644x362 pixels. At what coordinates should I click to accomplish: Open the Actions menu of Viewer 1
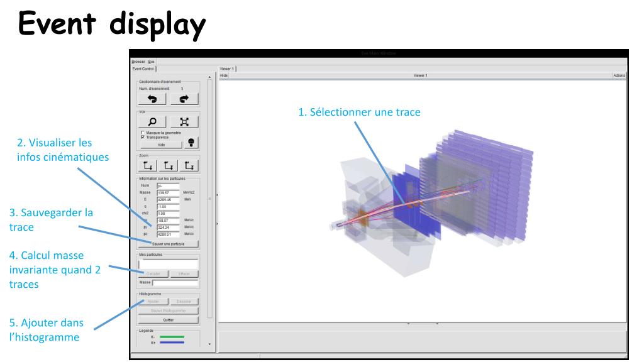click(619, 75)
